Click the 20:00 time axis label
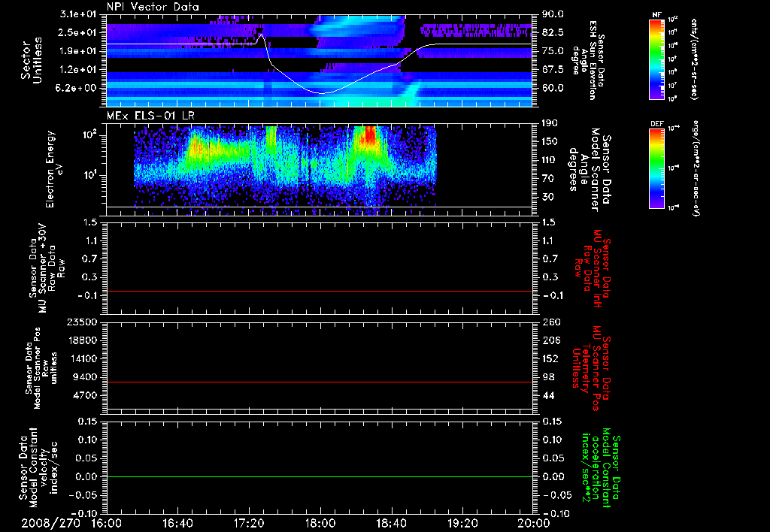This screenshot has width=770, height=532. coord(534,523)
